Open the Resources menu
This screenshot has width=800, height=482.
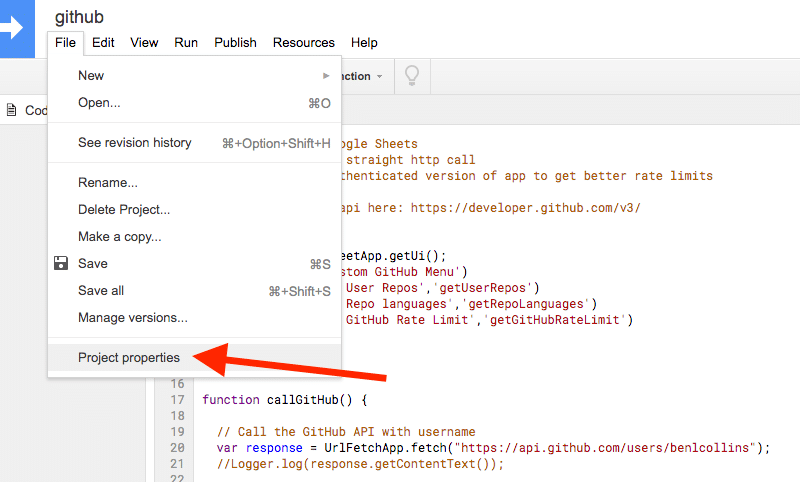(304, 43)
